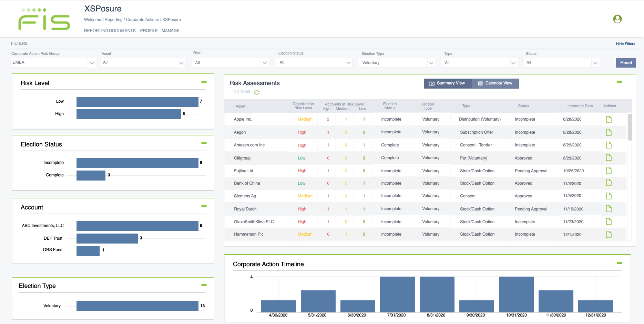
Task: Collapse the Account panel
Action: 204,206
